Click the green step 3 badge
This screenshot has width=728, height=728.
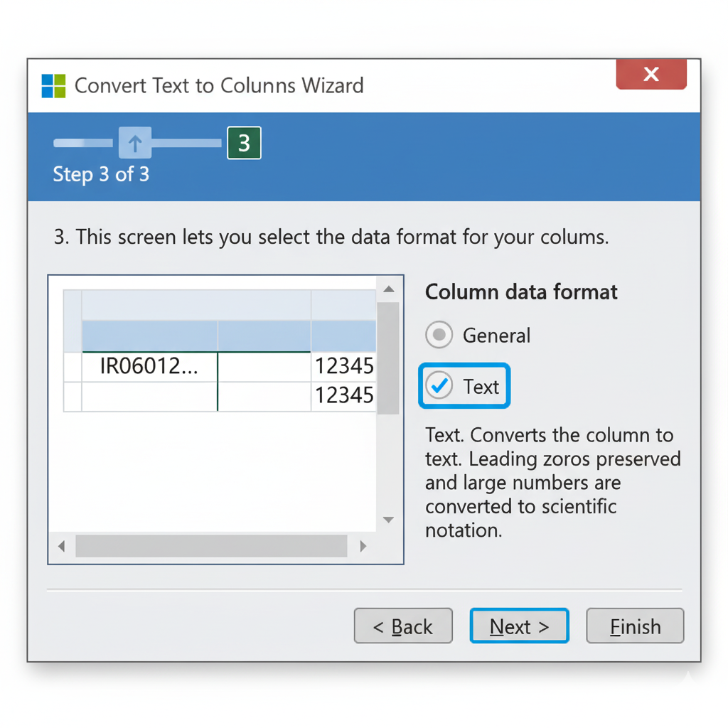click(244, 143)
